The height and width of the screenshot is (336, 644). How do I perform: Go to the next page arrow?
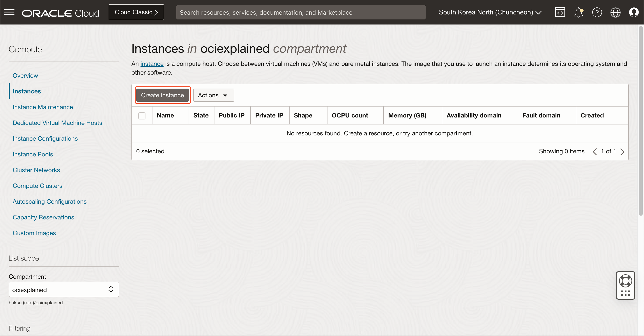pos(622,152)
